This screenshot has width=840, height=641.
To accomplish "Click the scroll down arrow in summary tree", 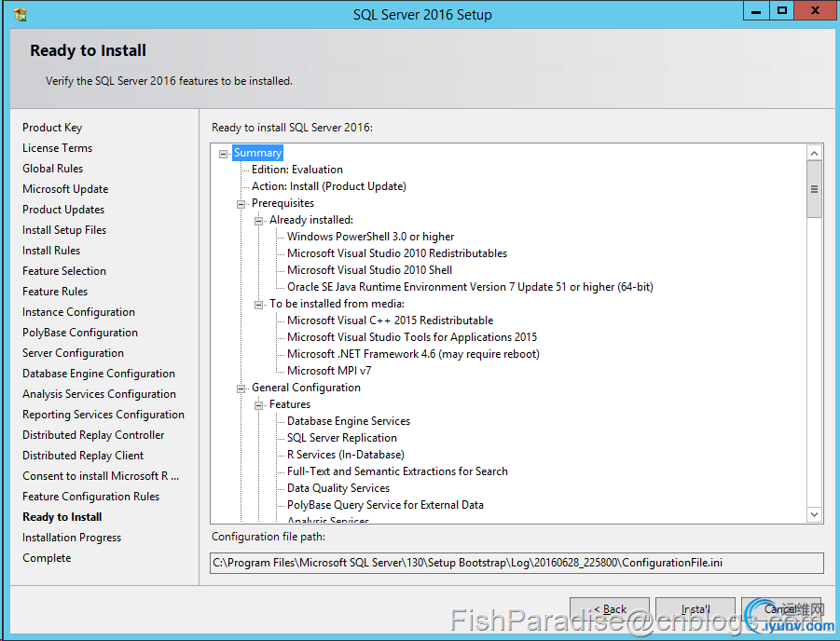I will (814, 514).
